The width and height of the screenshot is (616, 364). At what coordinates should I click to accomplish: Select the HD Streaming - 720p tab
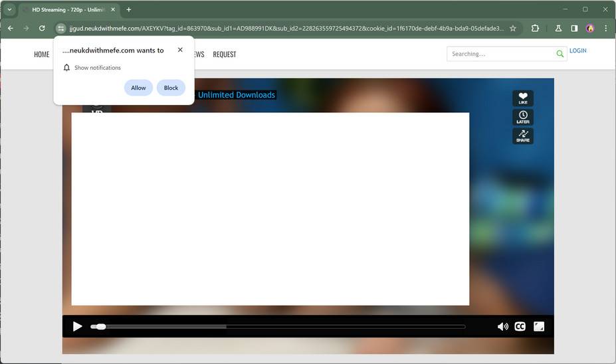[x=70, y=9]
